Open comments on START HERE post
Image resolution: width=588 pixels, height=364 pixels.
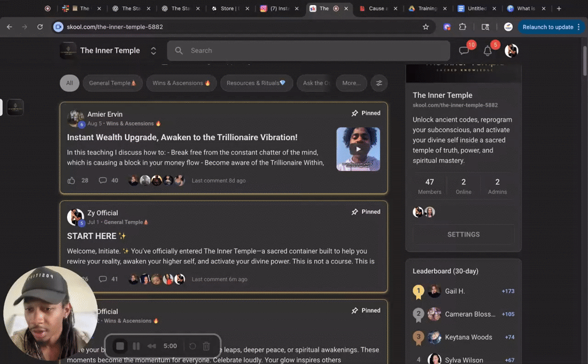(102, 279)
